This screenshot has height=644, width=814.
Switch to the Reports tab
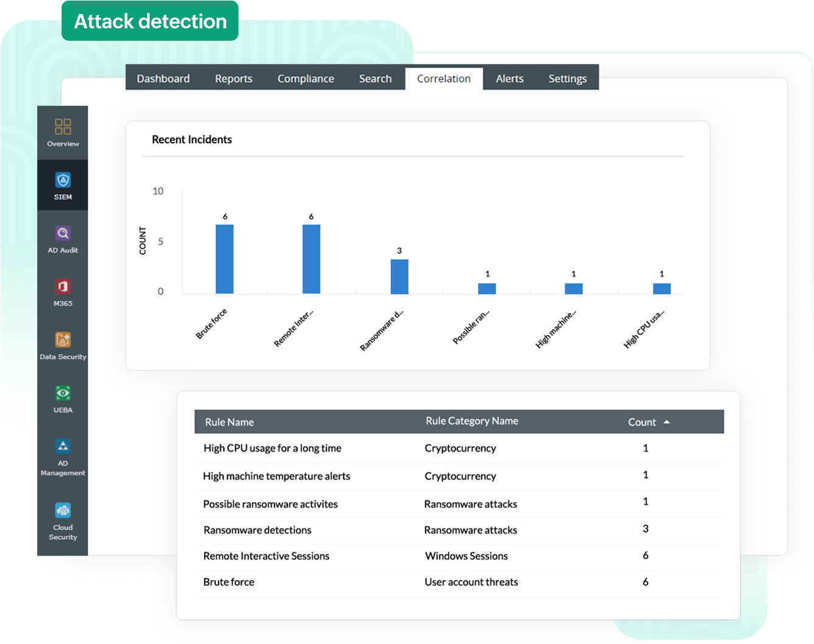234,79
